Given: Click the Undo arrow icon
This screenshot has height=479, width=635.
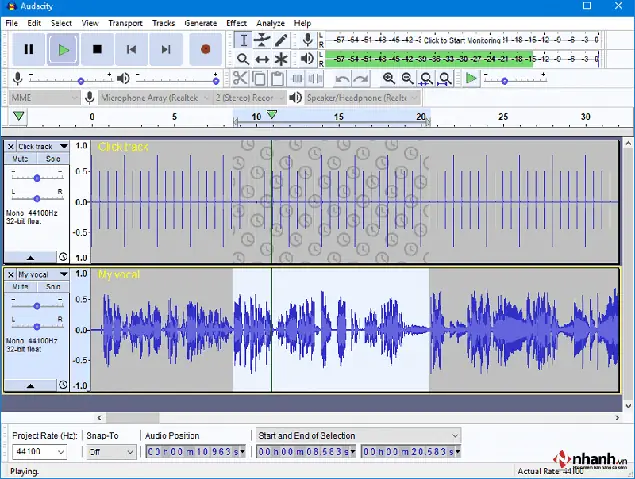Looking at the screenshot, I should (343, 78).
